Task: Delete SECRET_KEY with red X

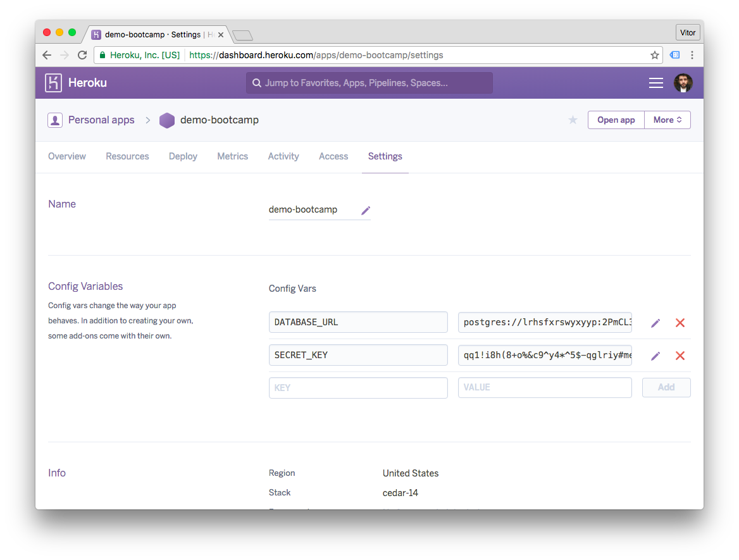Action: click(680, 356)
